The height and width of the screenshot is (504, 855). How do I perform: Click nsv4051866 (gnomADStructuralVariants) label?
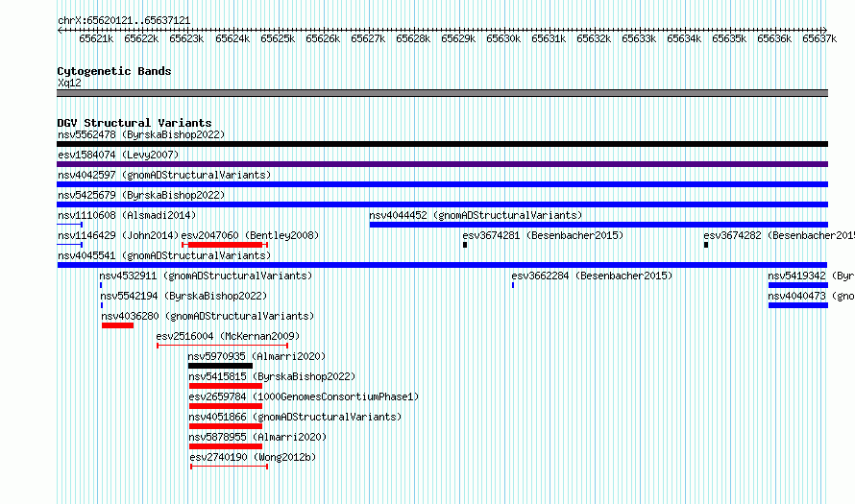coord(295,417)
